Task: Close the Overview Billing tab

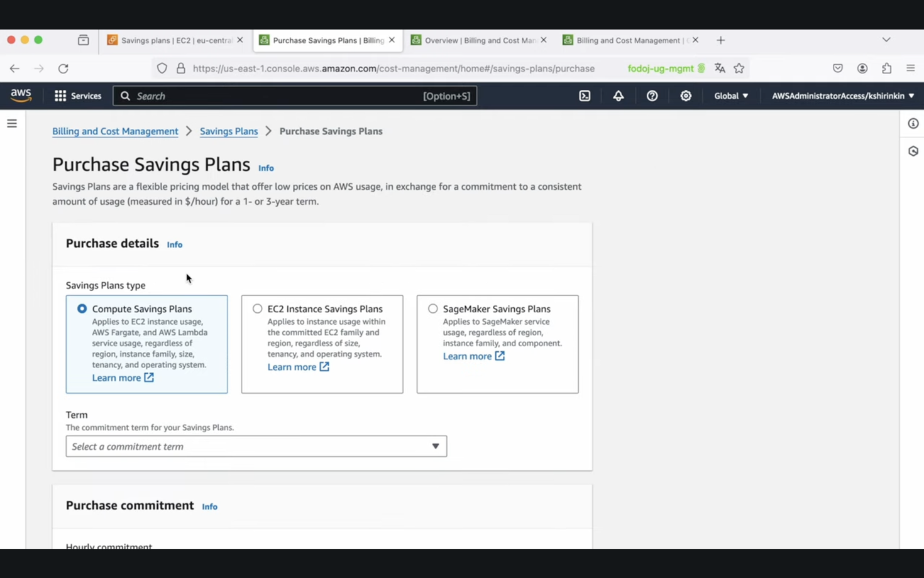Action: [x=544, y=40]
